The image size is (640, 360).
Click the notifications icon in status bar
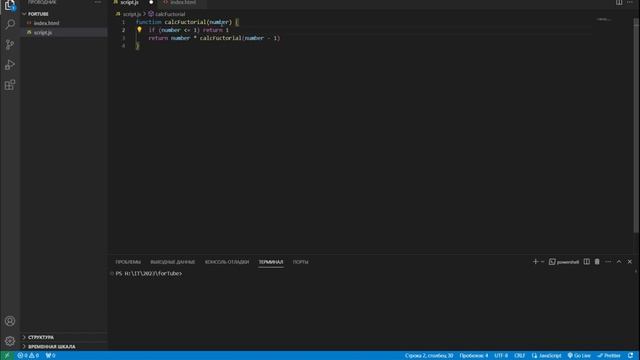coord(631,356)
